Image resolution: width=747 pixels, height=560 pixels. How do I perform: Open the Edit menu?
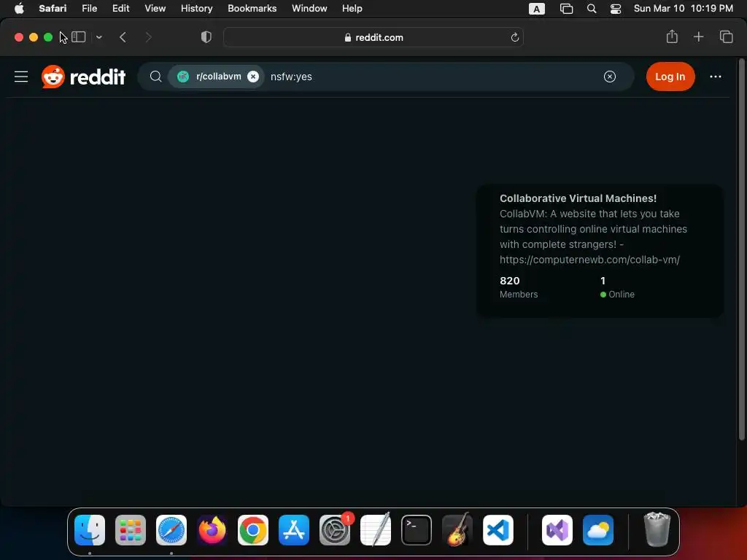pyautogui.click(x=120, y=9)
